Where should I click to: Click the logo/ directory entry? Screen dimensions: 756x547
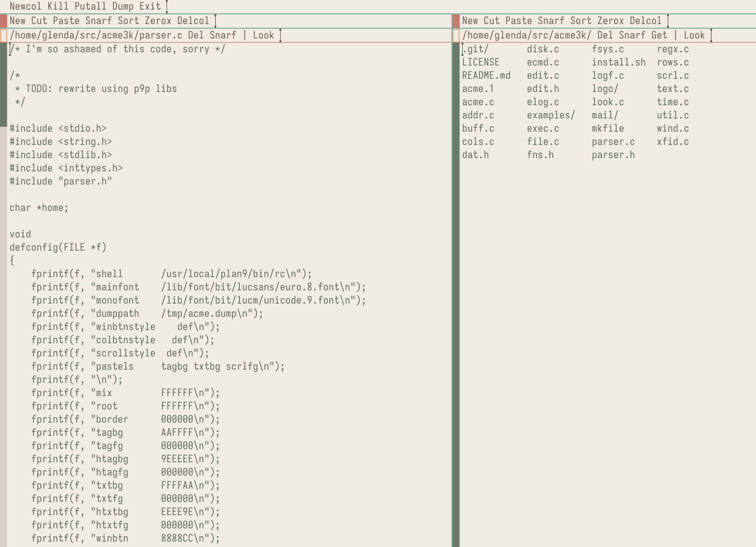point(605,89)
